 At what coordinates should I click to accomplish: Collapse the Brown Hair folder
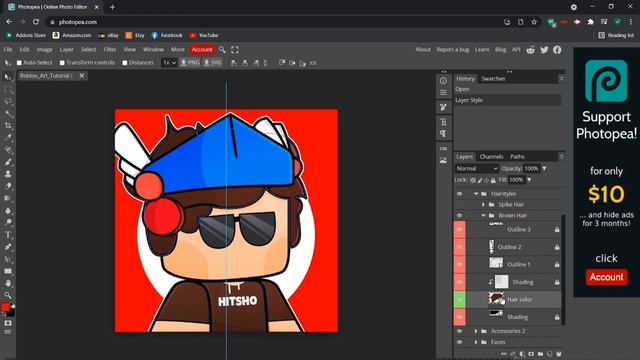(x=484, y=216)
